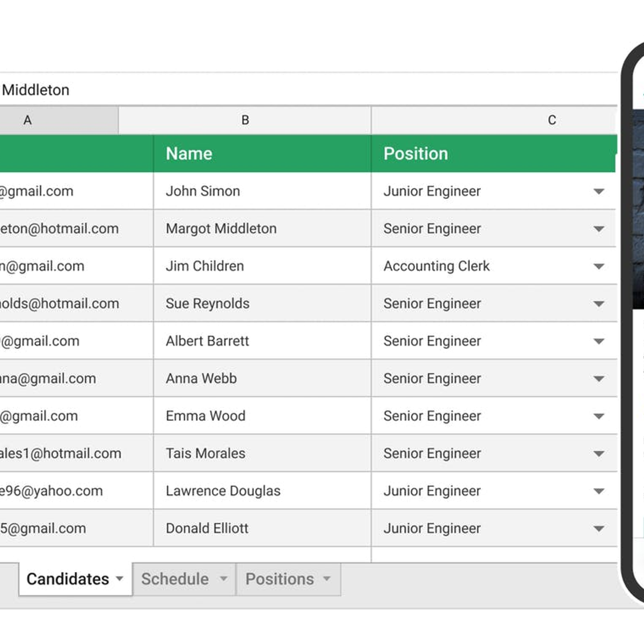The width and height of the screenshot is (644, 644).
Task: Select column C header
Action: point(552,120)
